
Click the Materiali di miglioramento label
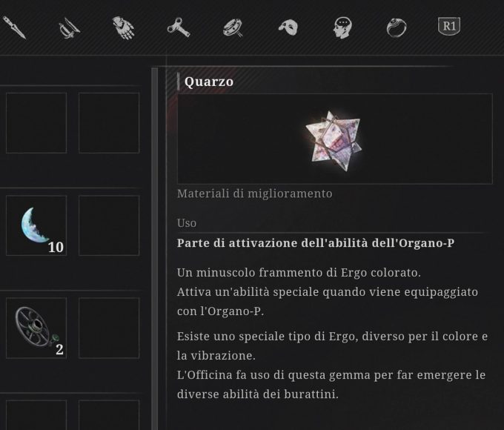[x=254, y=193]
